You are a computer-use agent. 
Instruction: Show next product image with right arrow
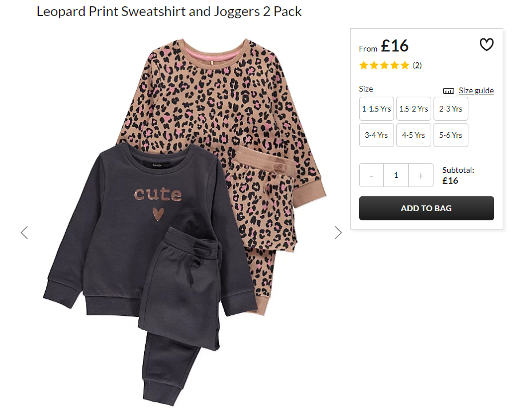tap(339, 233)
